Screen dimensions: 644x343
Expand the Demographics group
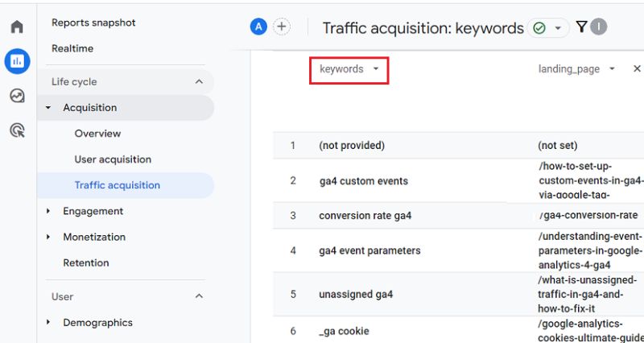pos(48,322)
